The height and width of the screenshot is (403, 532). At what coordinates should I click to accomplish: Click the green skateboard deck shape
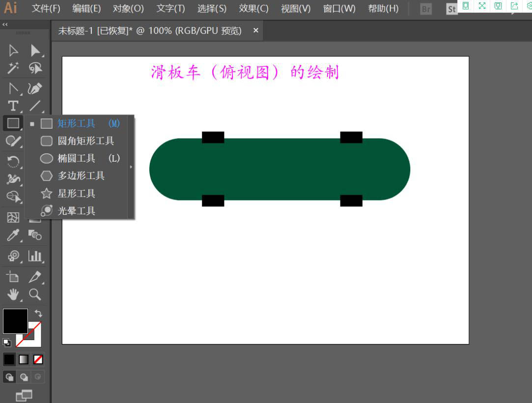coord(280,169)
